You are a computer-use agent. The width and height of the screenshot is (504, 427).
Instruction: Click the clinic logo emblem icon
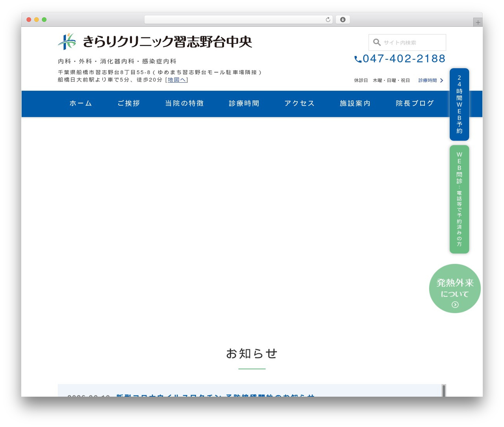(x=67, y=41)
